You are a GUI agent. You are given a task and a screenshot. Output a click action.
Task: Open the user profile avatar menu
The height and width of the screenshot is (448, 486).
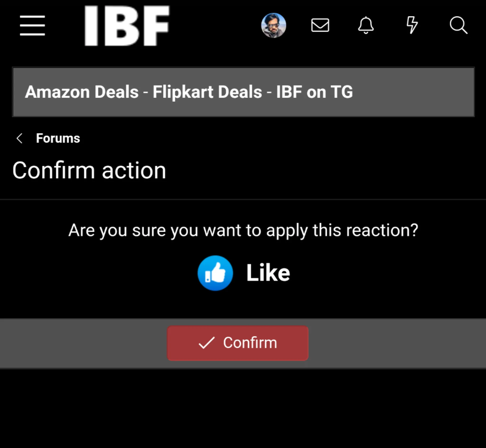(273, 25)
